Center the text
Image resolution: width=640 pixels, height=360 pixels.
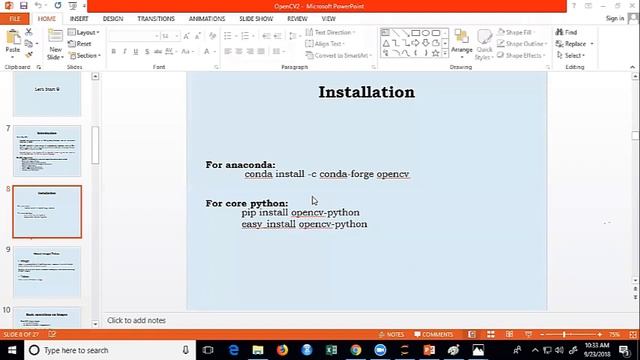point(239,51)
